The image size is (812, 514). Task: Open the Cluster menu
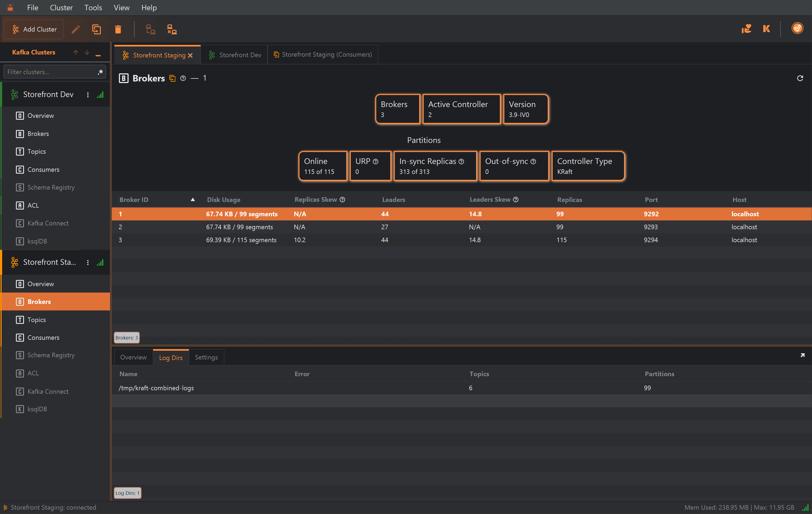61,8
